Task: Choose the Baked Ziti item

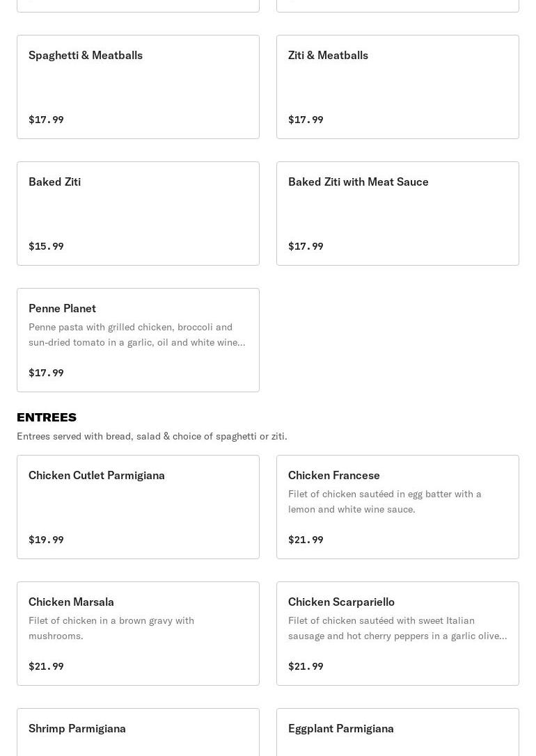Action: coord(138,213)
